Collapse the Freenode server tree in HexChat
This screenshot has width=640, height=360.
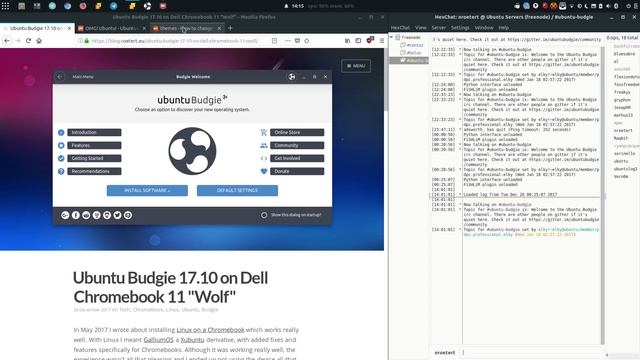coord(392,37)
